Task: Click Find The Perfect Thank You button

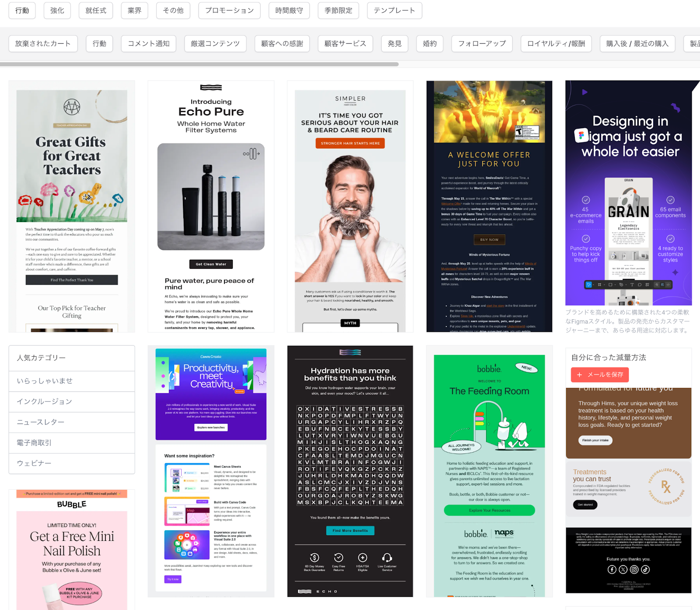Action: pyautogui.click(x=72, y=280)
